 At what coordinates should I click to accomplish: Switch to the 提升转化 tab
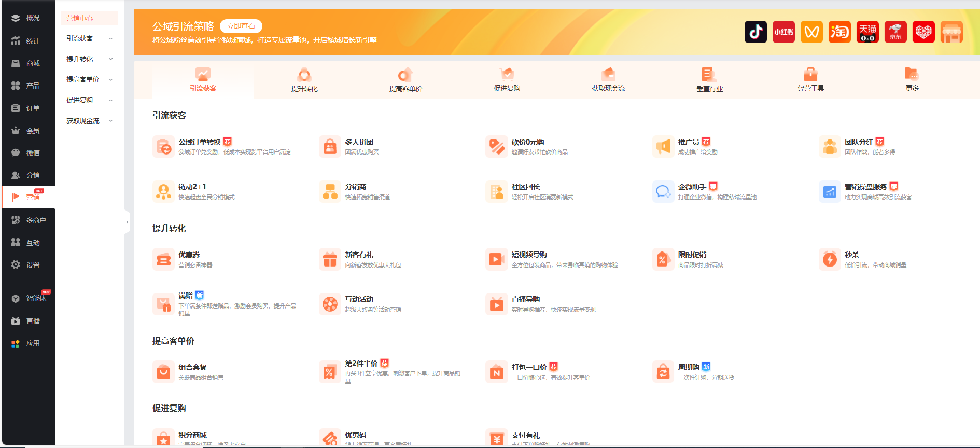(x=304, y=80)
